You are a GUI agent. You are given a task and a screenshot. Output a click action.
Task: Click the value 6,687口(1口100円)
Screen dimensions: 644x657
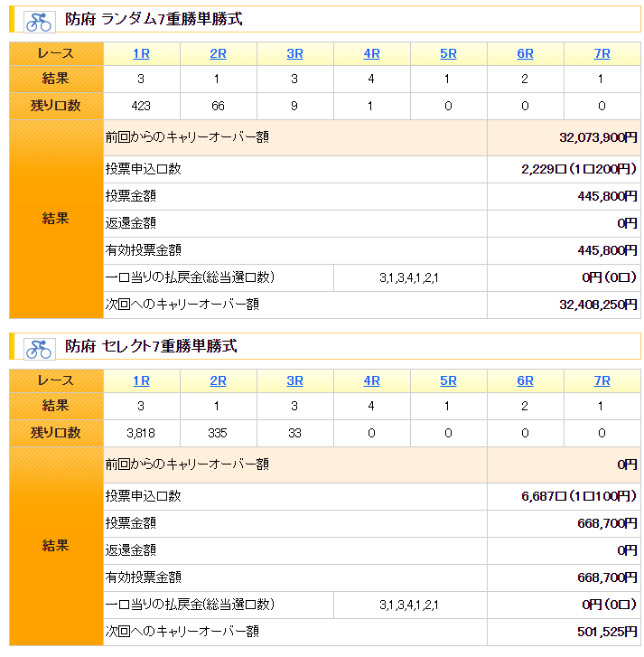pyautogui.click(x=579, y=496)
